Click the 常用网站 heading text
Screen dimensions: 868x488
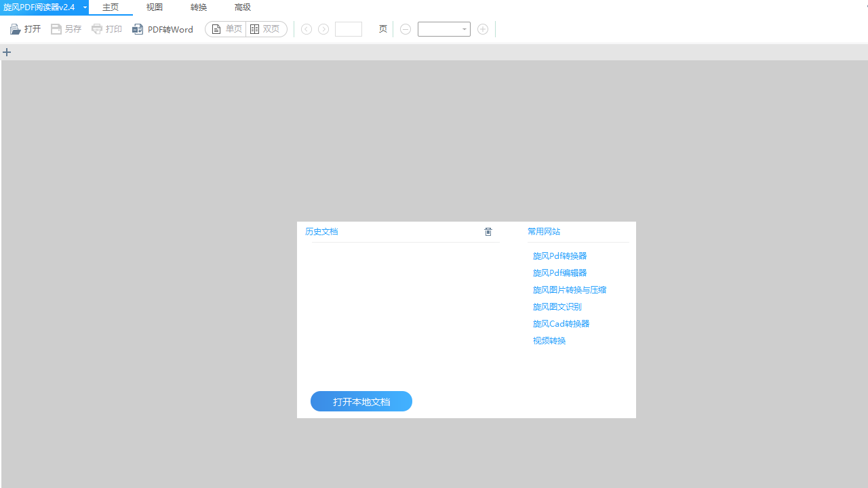pyautogui.click(x=544, y=232)
